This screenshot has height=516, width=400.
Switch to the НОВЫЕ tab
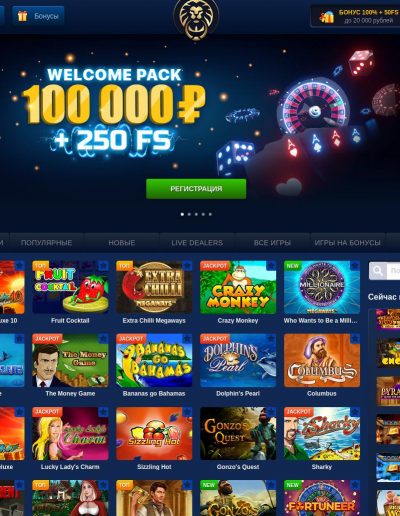[x=122, y=243]
